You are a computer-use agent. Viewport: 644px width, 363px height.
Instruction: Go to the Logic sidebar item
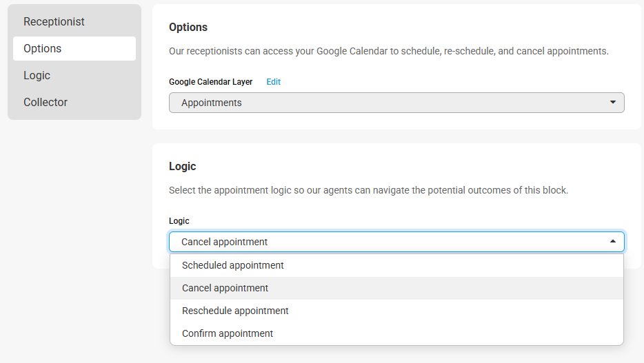pyautogui.click(x=37, y=76)
